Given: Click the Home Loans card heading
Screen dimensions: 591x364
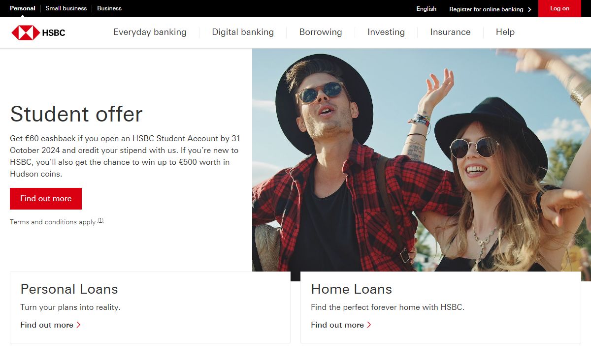Looking at the screenshot, I should (352, 289).
